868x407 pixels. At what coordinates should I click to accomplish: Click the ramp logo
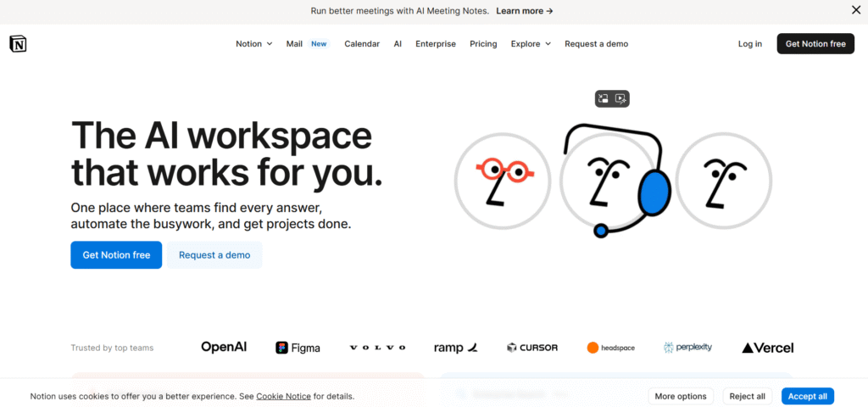tap(455, 348)
